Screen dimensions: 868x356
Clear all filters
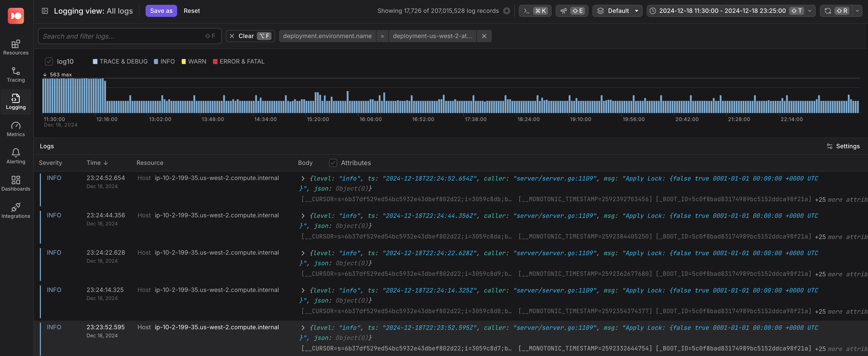(x=250, y=36)
